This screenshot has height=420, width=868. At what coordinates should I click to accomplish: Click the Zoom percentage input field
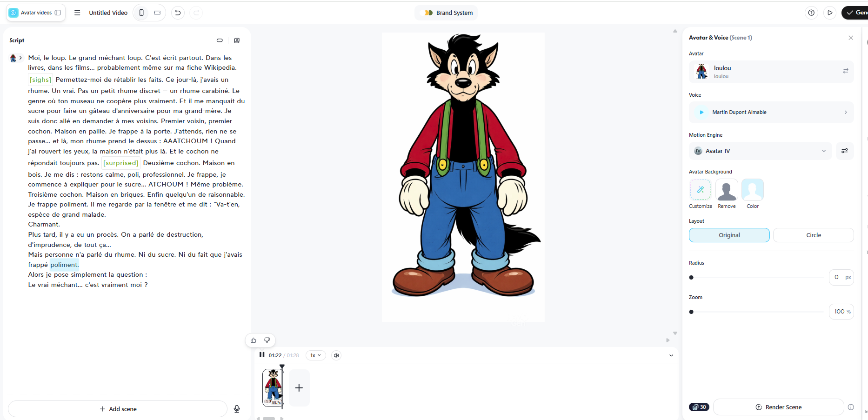coord(841,312)
